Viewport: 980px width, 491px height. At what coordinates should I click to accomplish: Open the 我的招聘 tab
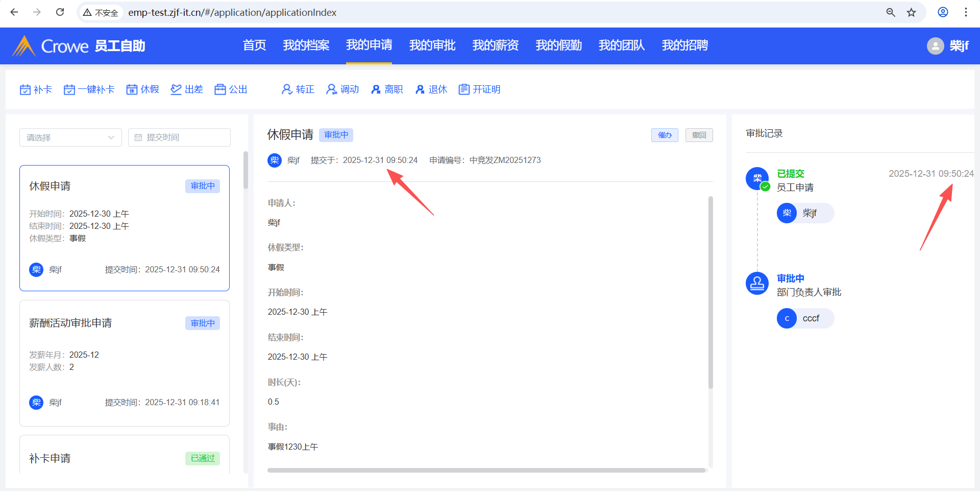coord(685,45)
